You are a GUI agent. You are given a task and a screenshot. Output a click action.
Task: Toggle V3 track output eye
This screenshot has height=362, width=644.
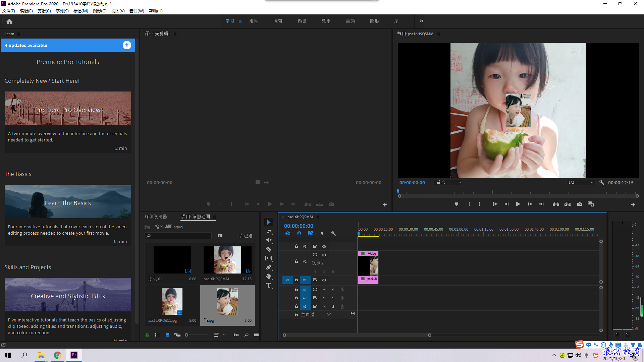[324, 246]
